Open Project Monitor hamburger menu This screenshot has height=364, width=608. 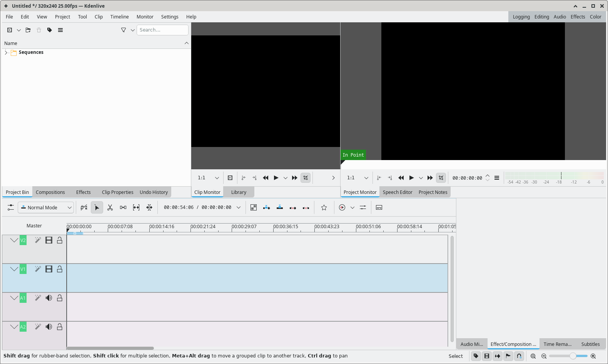pyautogui.click(x=497, y=178)
